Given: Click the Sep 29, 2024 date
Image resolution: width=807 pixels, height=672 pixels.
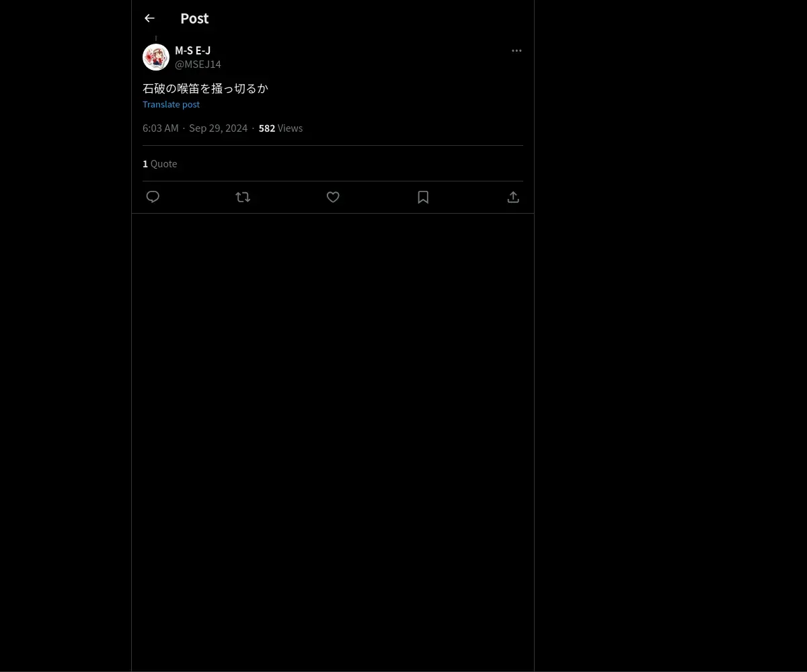Looking at the screenshot, I should click(219, 128).
